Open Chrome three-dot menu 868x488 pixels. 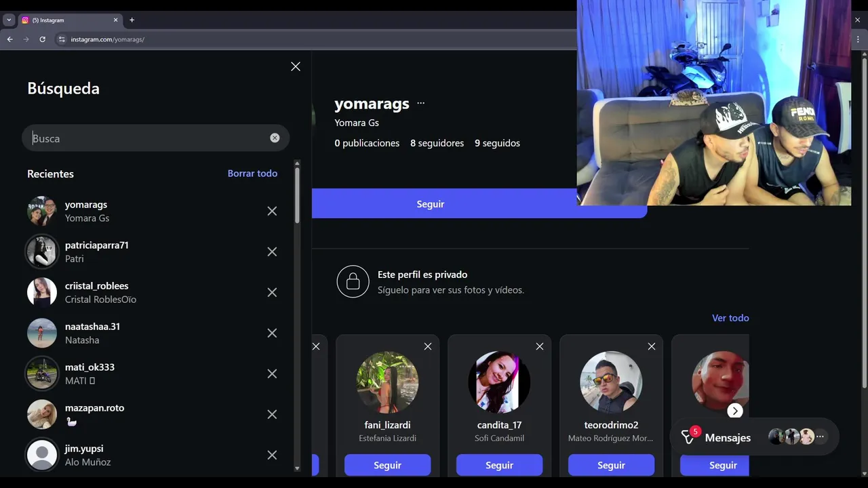click(859, 39)
